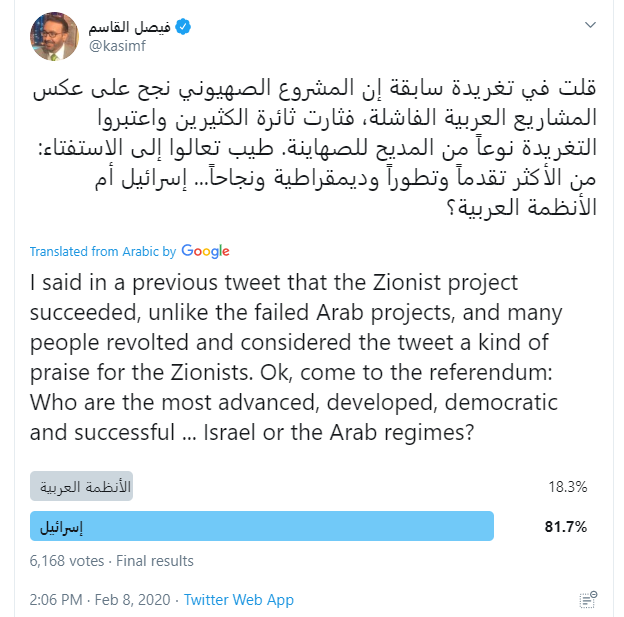
Task: Select the blue إسرائيل poll result bar
Action: (262, 526)
